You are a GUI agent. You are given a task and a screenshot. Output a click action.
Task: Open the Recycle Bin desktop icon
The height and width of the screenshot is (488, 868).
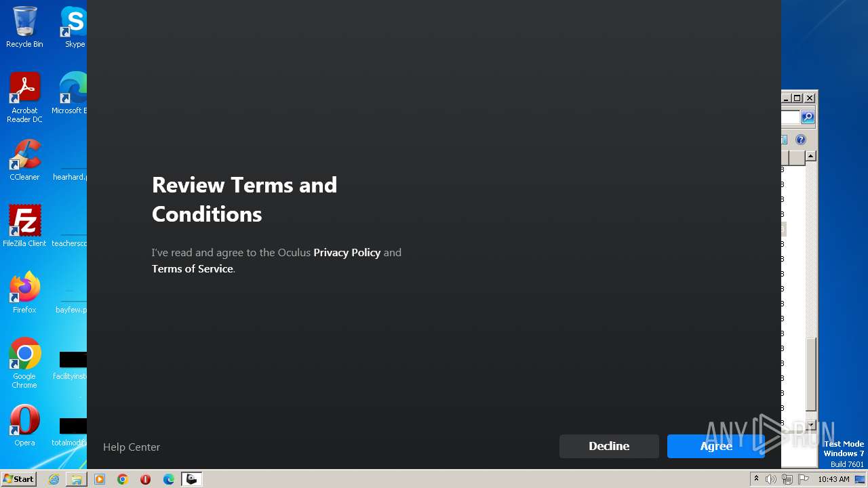tap(24, 27)
